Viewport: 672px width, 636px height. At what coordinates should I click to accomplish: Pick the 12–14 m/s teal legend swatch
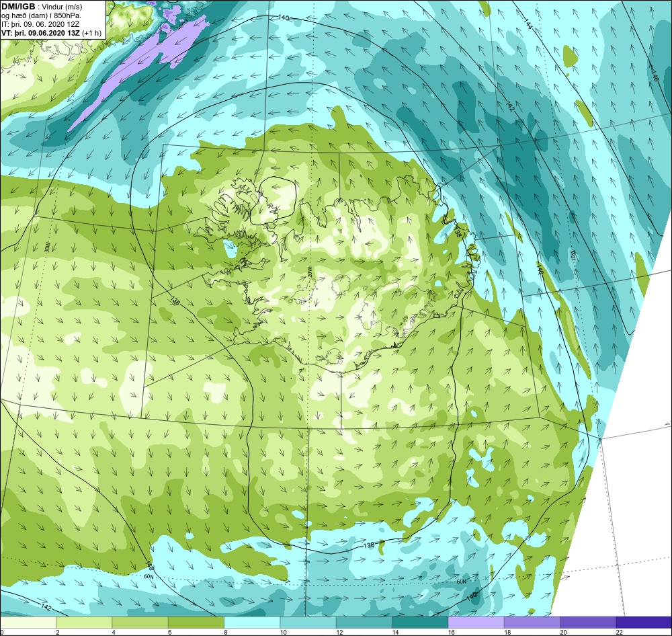(x=364, y=622)
